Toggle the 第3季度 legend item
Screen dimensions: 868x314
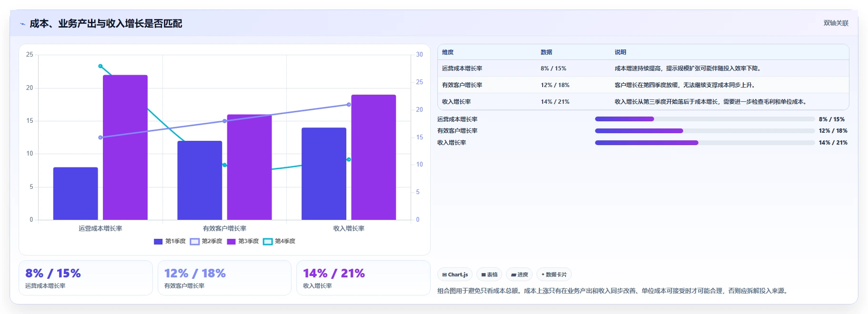coord(243,241)
